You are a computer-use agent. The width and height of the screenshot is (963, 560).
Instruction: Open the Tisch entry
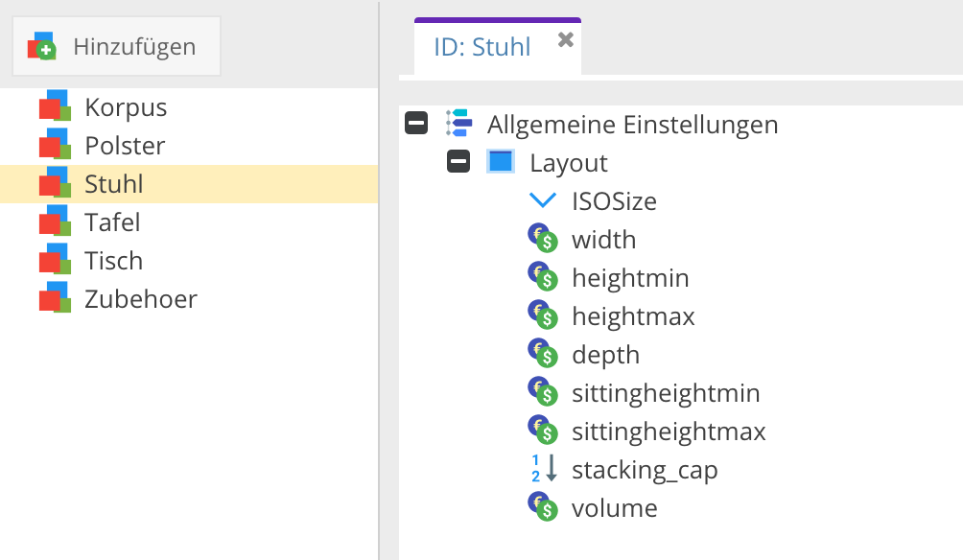coord(113,261)
